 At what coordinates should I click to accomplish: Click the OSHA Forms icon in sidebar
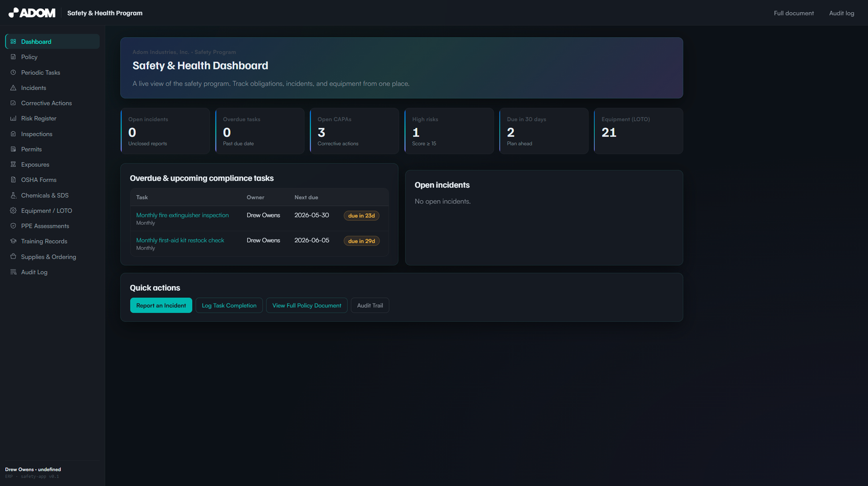coord(13,180)
